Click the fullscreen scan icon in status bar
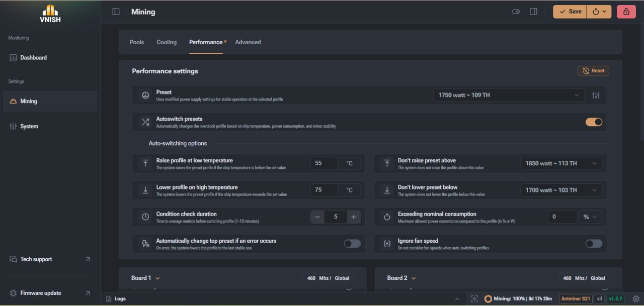 [x=474, y=298]
